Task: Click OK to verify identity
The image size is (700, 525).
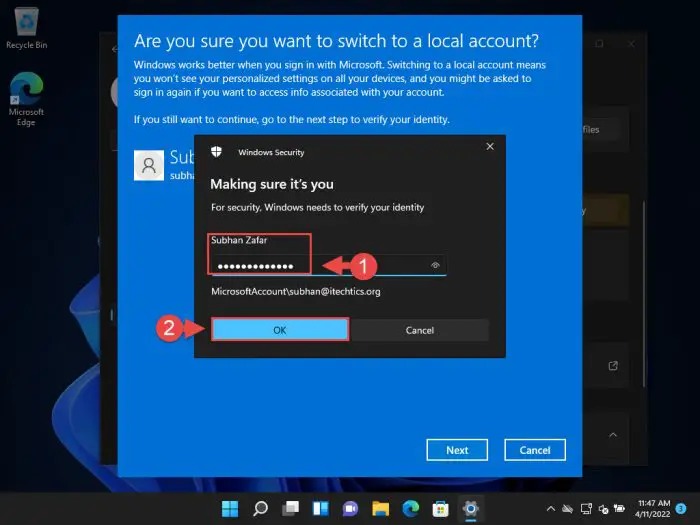Action: click(x=279, y=330)
